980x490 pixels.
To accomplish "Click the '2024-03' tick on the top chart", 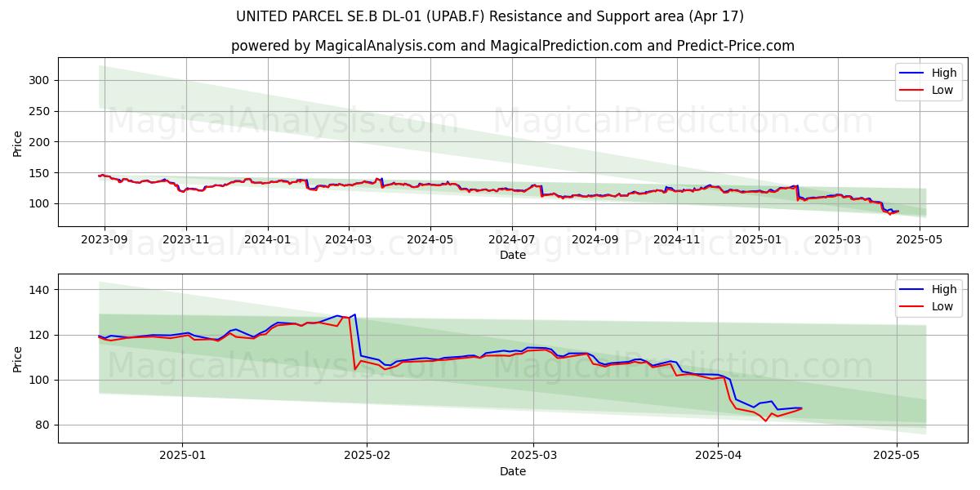I will click(x=348, y=240).
